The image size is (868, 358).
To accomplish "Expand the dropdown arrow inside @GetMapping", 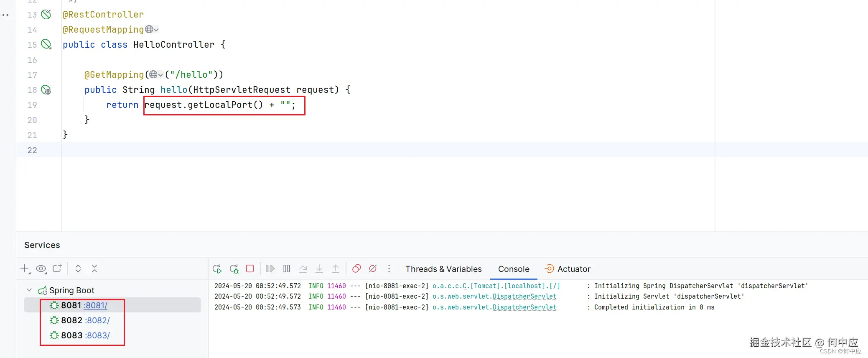I will pos(161,75).
